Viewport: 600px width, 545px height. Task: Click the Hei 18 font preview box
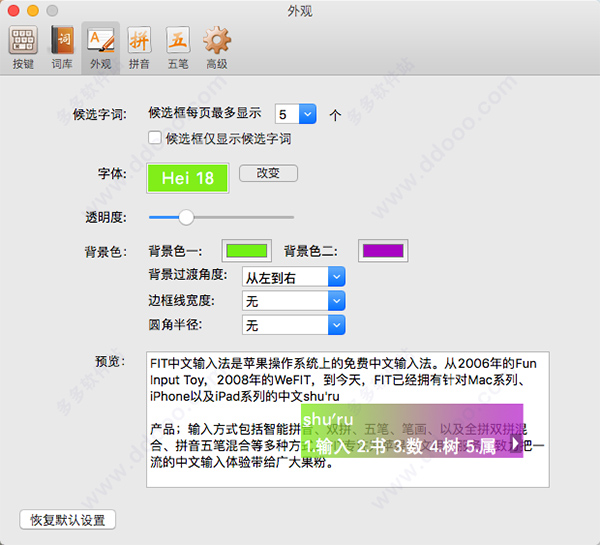(x=188, y=178)
